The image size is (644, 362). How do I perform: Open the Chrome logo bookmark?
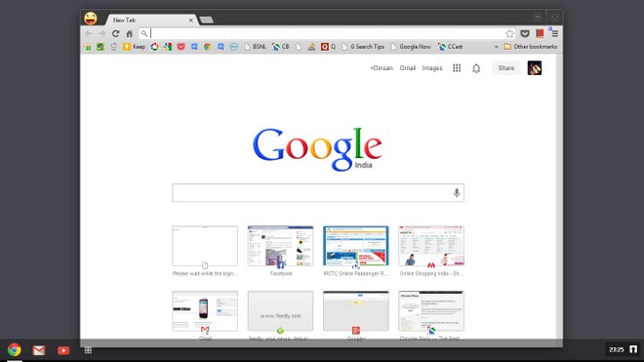click(208, 47)
